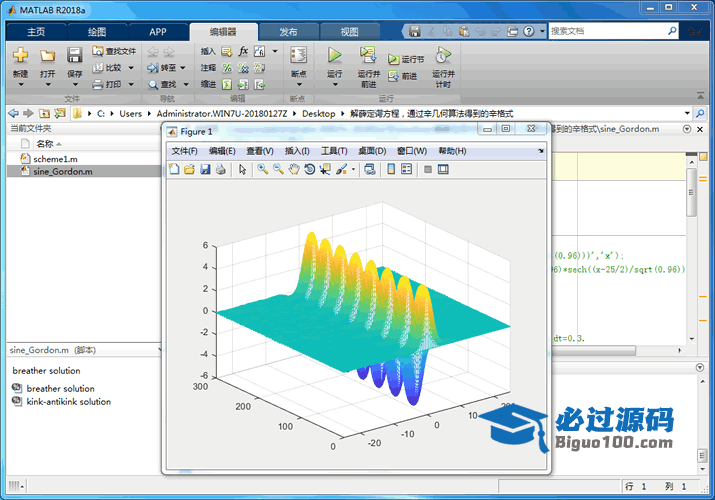
Task: Click Run Section (运行节) button
Action: tap(406, 59)
